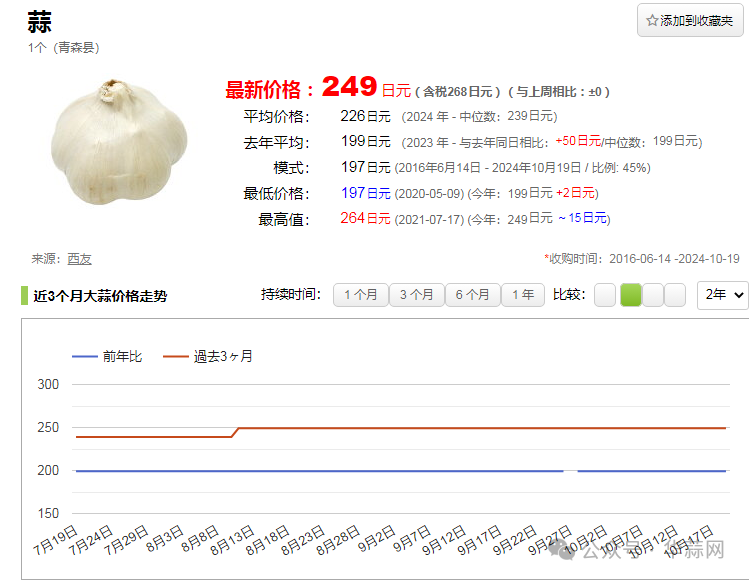Click the highest value 264日元 in red
749x580 pixels.
365,218
